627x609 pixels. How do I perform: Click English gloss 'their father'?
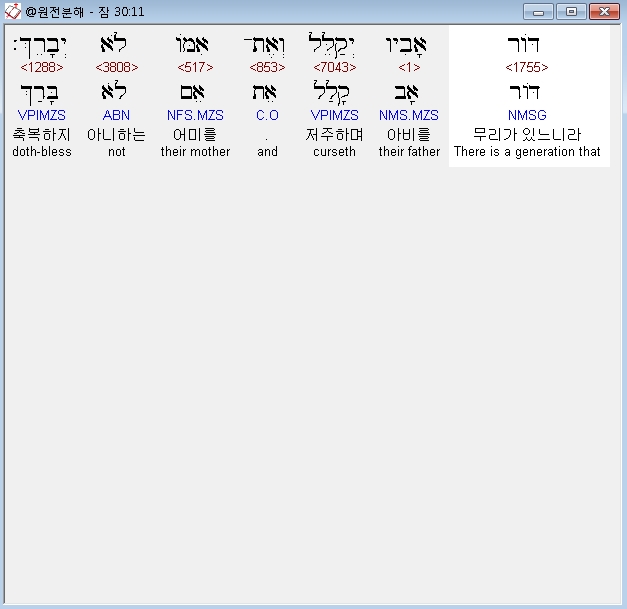click(409, 152)
